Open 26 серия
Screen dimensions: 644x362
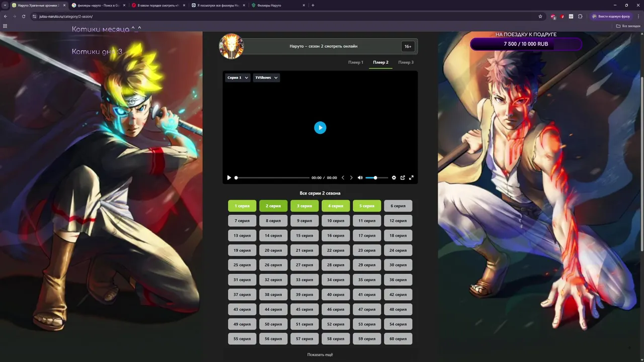tap(273, 265)
